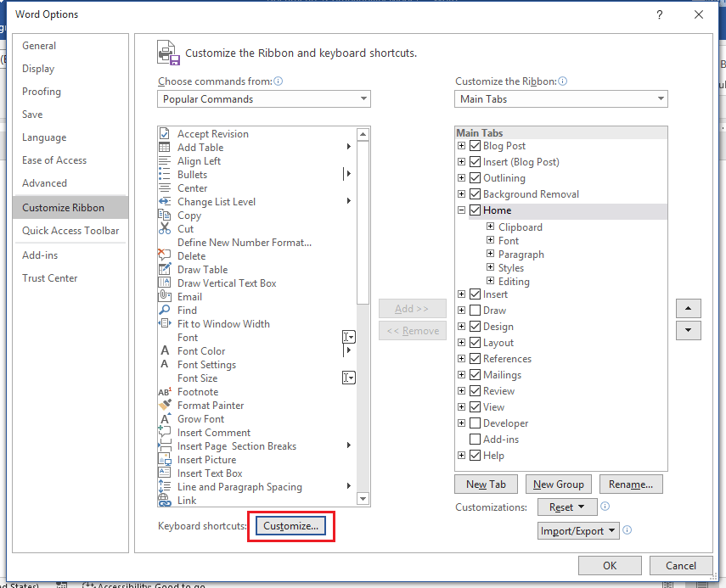Uncheck the Mailings tab checkbox

[x=475, y=375]
